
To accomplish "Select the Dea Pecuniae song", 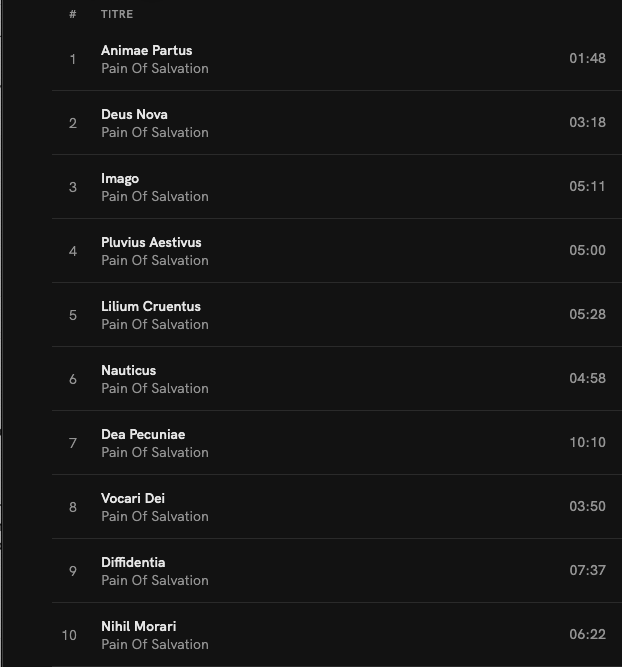I will coord(143,434).
